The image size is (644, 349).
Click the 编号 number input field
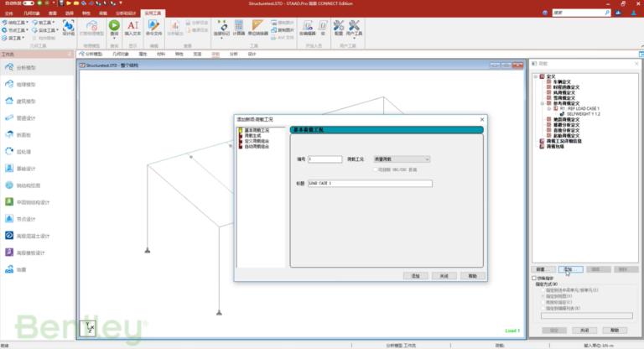[x=325, y=159]
